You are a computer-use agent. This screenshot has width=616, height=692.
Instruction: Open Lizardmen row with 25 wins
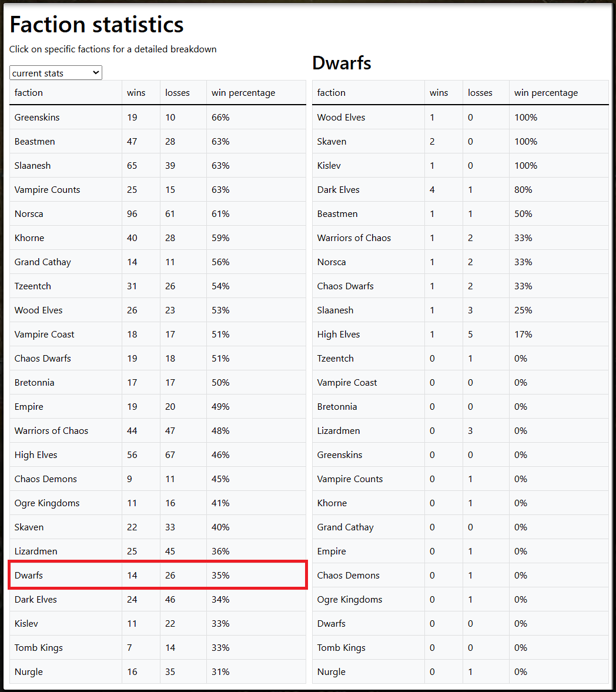(158, 551)
